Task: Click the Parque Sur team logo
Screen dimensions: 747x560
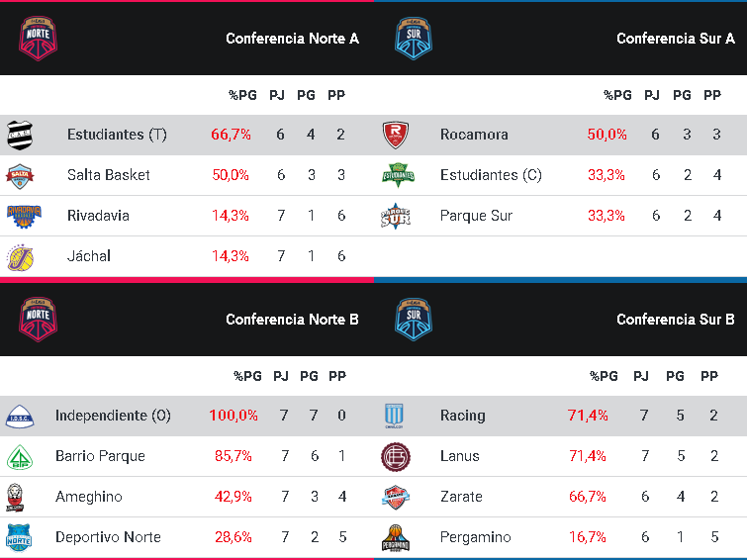Action: click(396, 216)
